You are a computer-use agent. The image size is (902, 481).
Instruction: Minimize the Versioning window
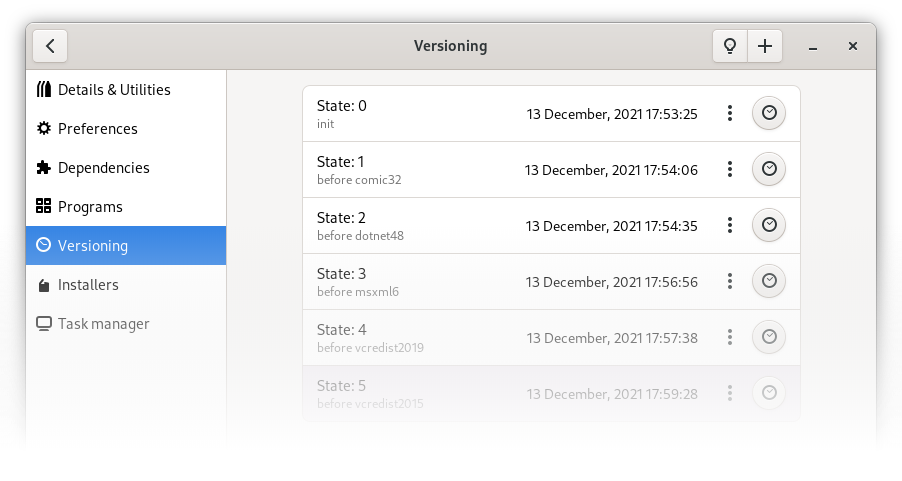[813, 47]
